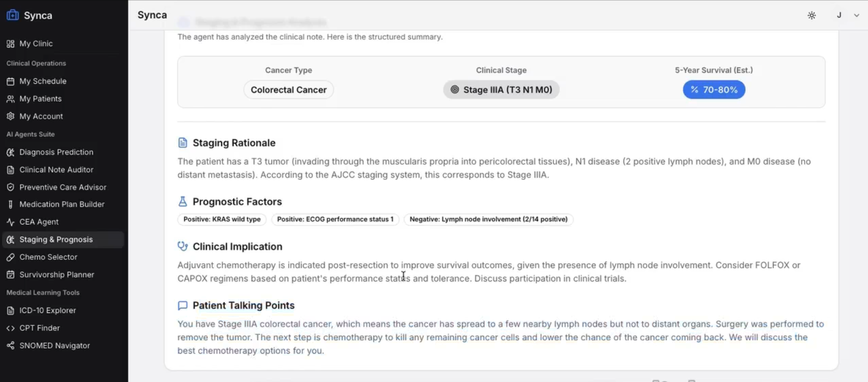Open Diagnosis Prediction agent
Viewport: 868px width, 382px height.
(63, 152)
